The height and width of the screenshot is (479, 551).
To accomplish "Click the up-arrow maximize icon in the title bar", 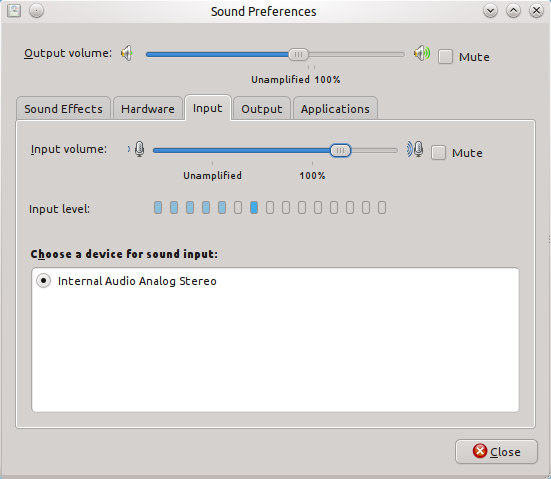I will tap(513, 11).
